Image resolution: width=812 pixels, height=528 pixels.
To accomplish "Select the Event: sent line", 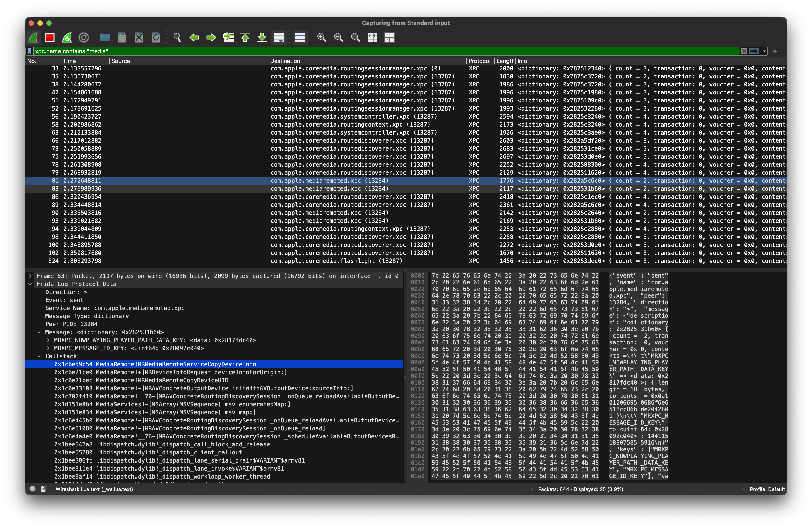I will tap(214, 300).
